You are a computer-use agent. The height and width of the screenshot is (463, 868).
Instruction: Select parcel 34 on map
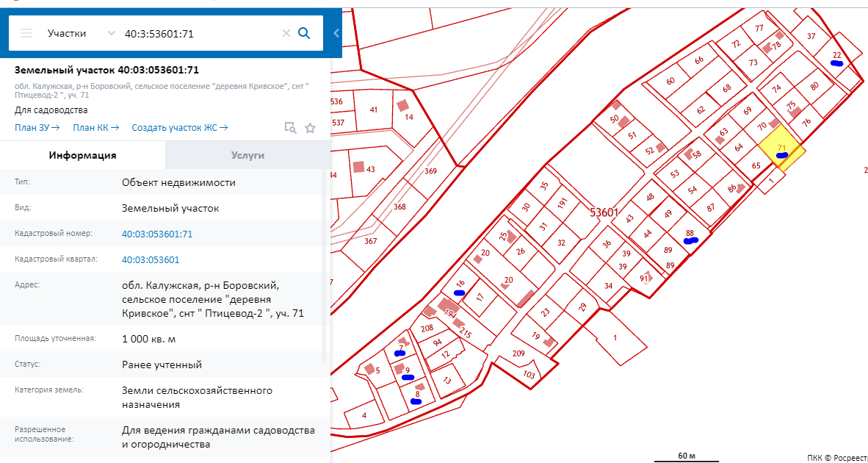click(x=609, y=287)
